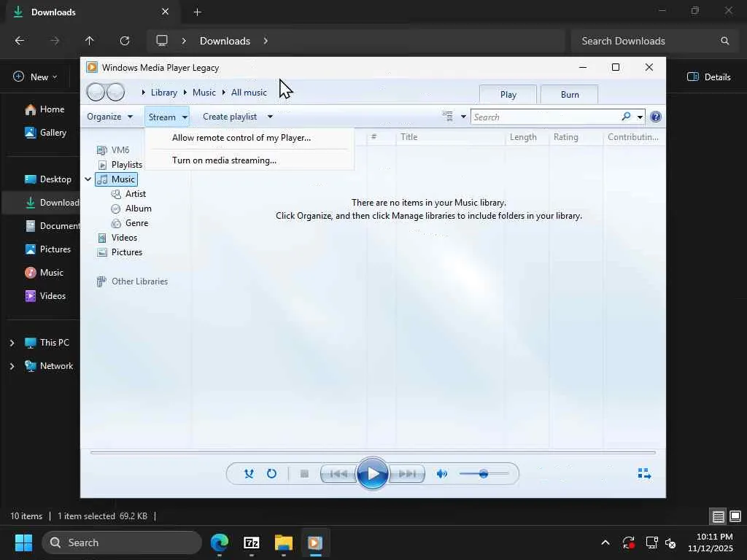747x560 pixels.
Task: Open Desktop in Explorer sidebar
Action: pos(48,179)
